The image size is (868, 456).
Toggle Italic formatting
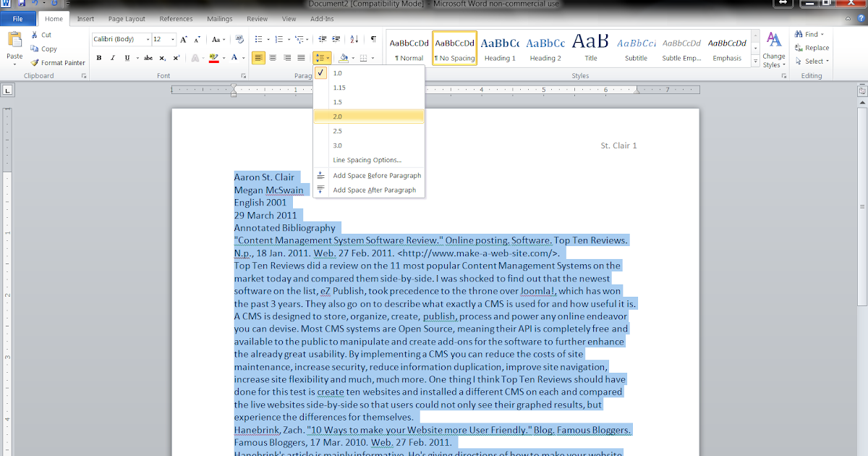(113, 58)
